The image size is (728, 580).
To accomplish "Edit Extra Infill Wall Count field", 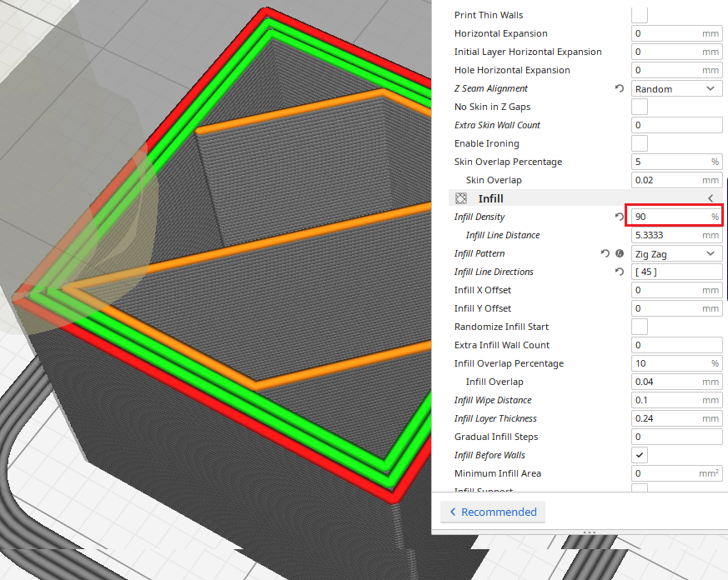I will 676,345.
